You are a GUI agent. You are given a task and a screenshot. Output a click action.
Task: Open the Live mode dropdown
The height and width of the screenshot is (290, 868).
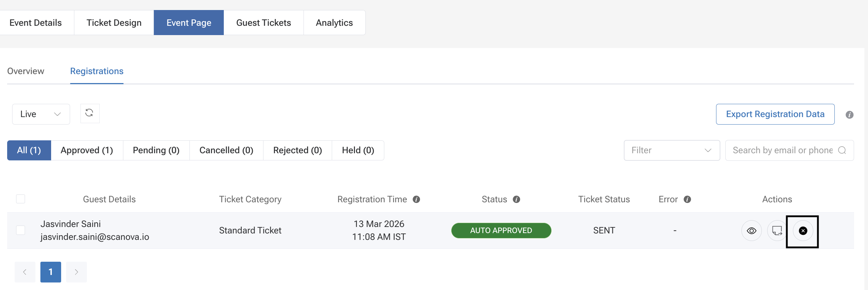[41, 114]
